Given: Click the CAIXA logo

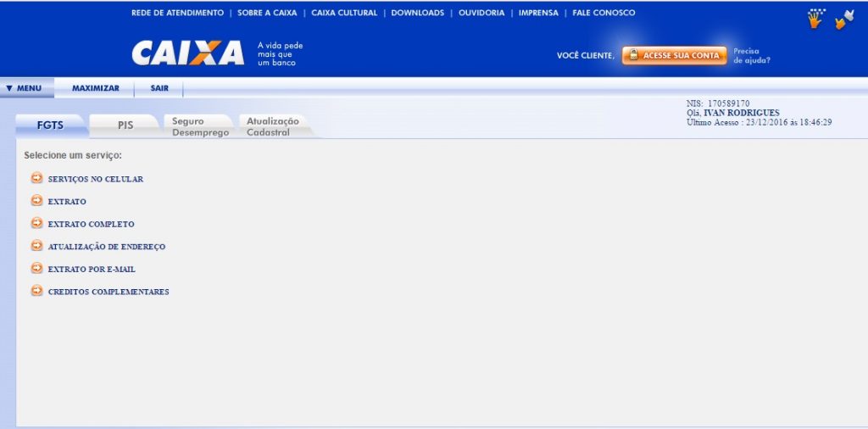Looking at the screenshot, I should pos(187,53).
